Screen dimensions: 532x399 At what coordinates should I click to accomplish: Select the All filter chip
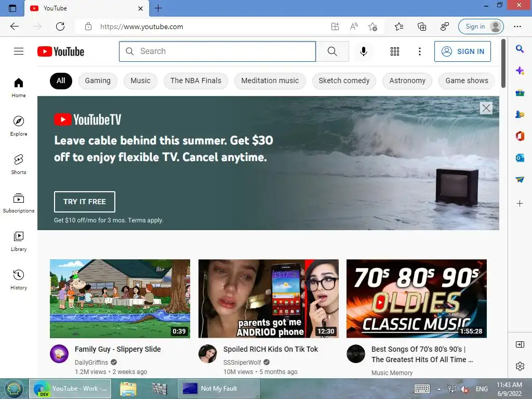click(61, 81)
